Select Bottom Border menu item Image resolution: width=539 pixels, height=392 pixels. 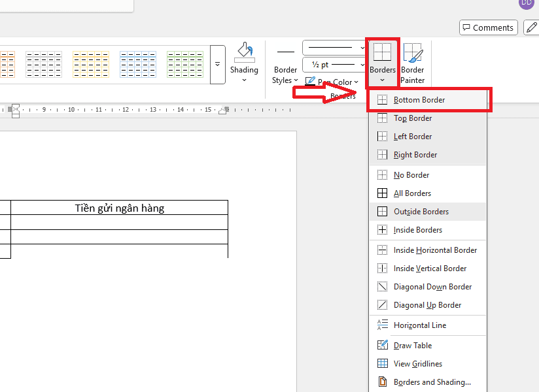click(x=419, y=100)
